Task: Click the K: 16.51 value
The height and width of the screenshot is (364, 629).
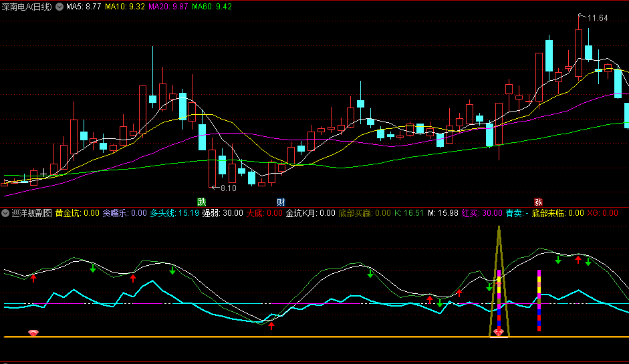Action: [409, 213]
